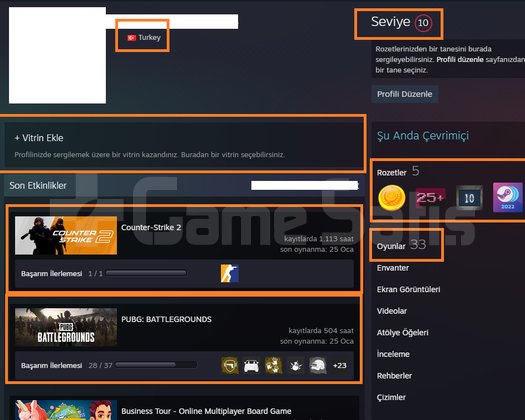Click Counter-Strike 2 Başarım İlerlemesi progress bar
The width and height of the screenshot is (525, 420).
tap(146, 273)
